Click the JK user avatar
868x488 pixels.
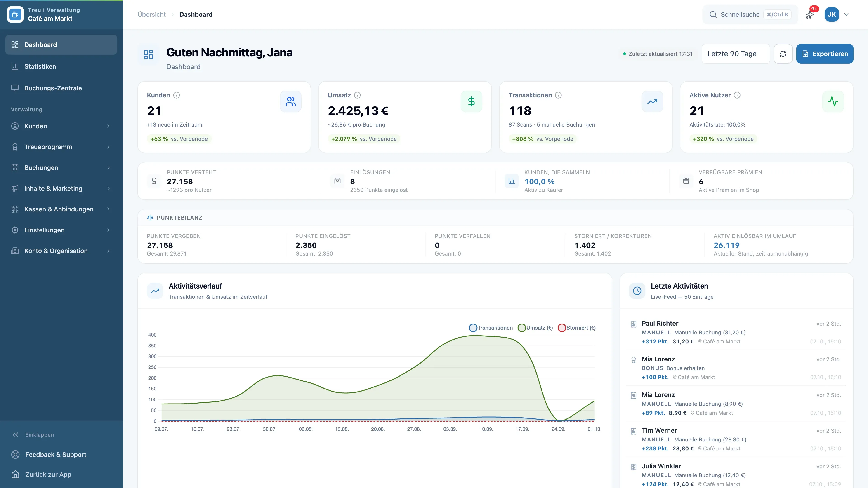(832, 14)
